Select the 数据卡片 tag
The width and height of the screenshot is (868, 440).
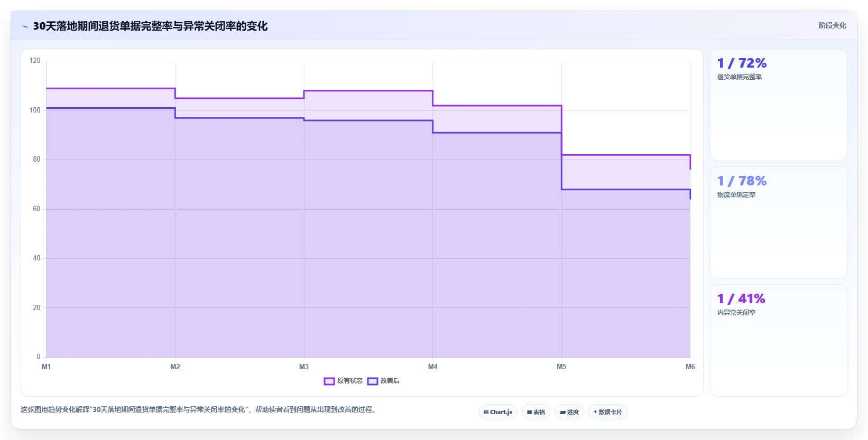[x=608, y=412]
